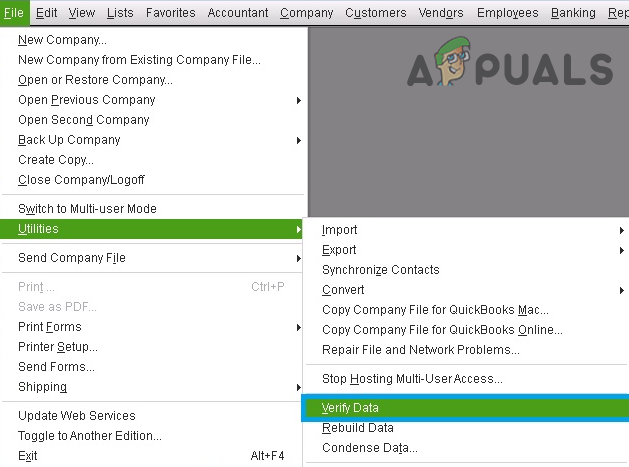Viewport: 629px width, 467px height.
Task: Expand the Export submenu
Action: (339, 250)
